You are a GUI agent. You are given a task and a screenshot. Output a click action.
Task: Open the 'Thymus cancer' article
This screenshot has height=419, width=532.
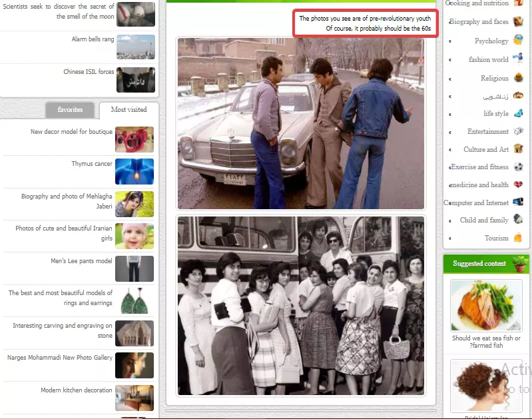pos(92,164)
